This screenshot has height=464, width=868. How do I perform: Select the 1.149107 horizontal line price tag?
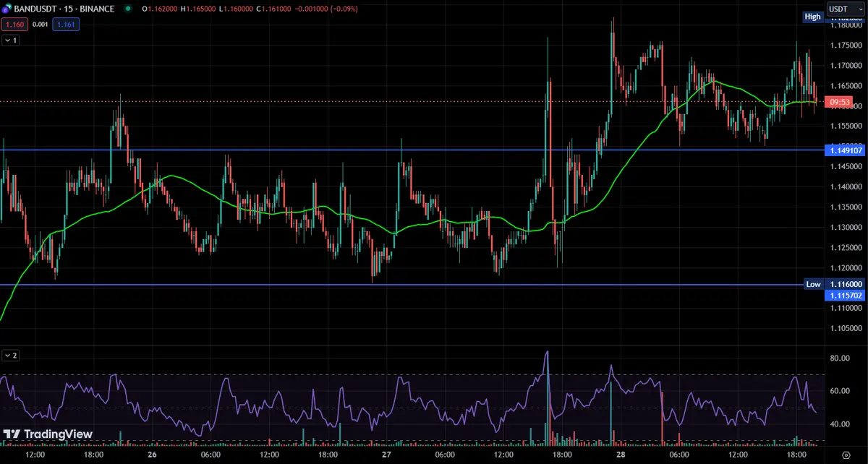coord(846,150)
